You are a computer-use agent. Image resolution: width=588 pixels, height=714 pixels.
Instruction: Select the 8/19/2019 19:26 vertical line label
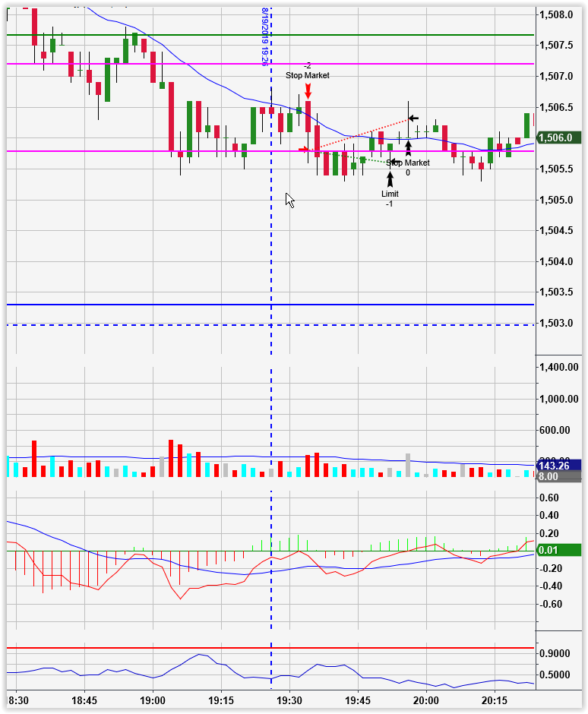click(x=264, y=37)
